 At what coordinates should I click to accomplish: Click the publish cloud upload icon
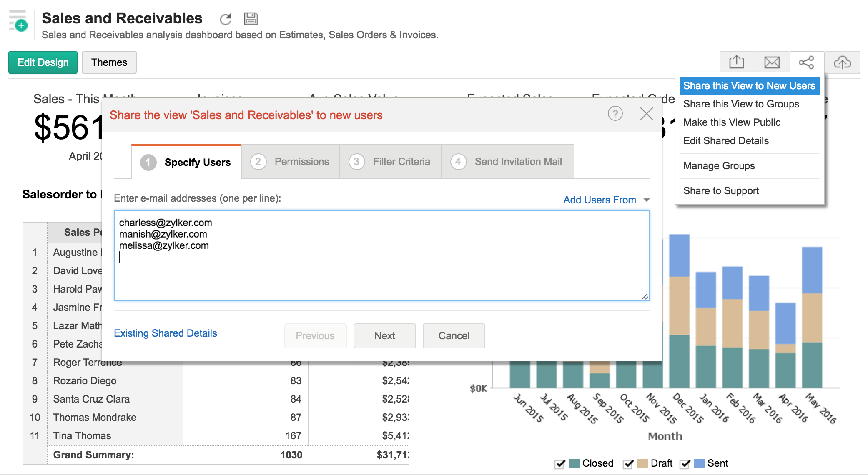pyautogui.click(x=842, y=62)
